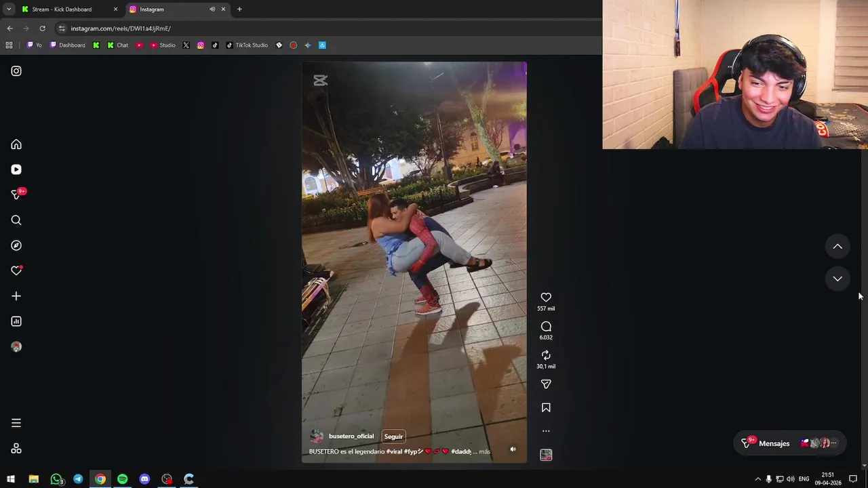Switch to Stream - Kick Dashboard tab
Viewport: 868px width, 488px height.
[x=61, y=9]
